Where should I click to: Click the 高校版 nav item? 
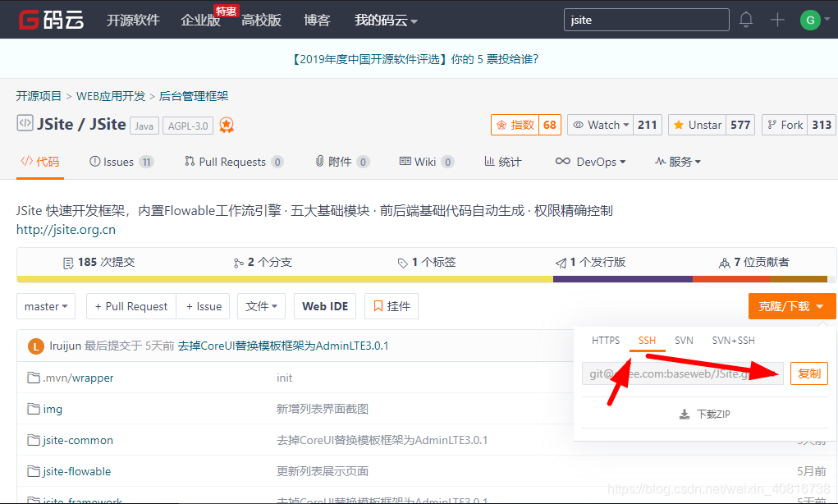pyautogui.click(x=261, y=21)
